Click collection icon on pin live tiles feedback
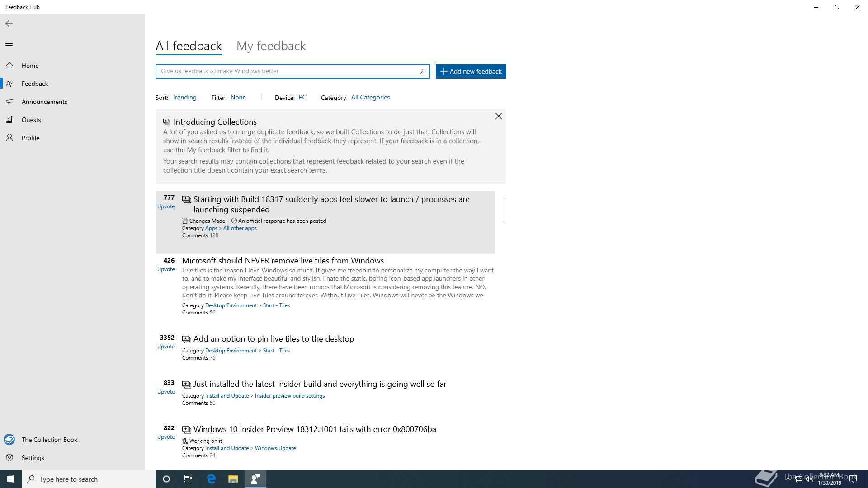This screenshot has height=488, width=868. [x=187, y=339]
